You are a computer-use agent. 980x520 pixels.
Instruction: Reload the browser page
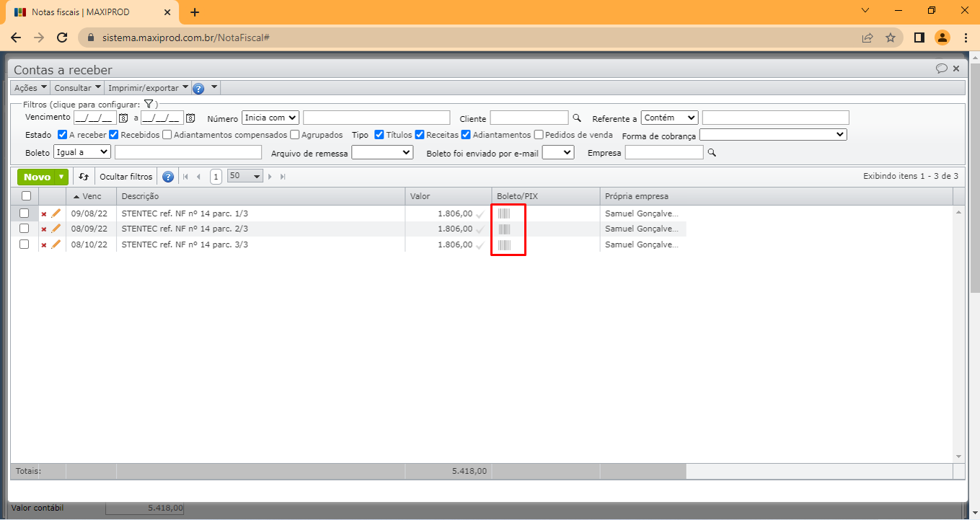pyautogui.click(x=62, y=38)
